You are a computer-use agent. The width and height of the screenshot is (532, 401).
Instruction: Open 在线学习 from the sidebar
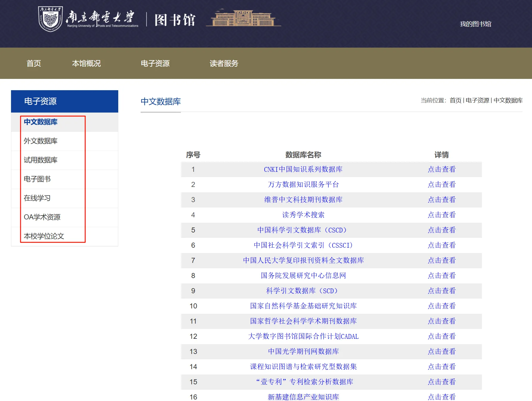tap(37, 198)
